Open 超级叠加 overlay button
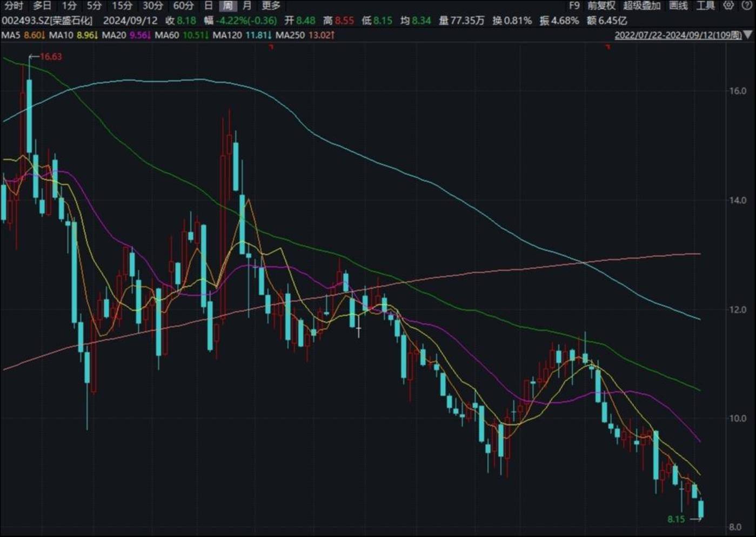 [641, 5]
